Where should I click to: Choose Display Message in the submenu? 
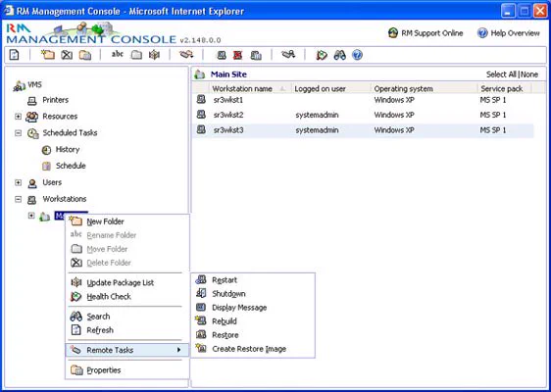click(x=252, y=308)
